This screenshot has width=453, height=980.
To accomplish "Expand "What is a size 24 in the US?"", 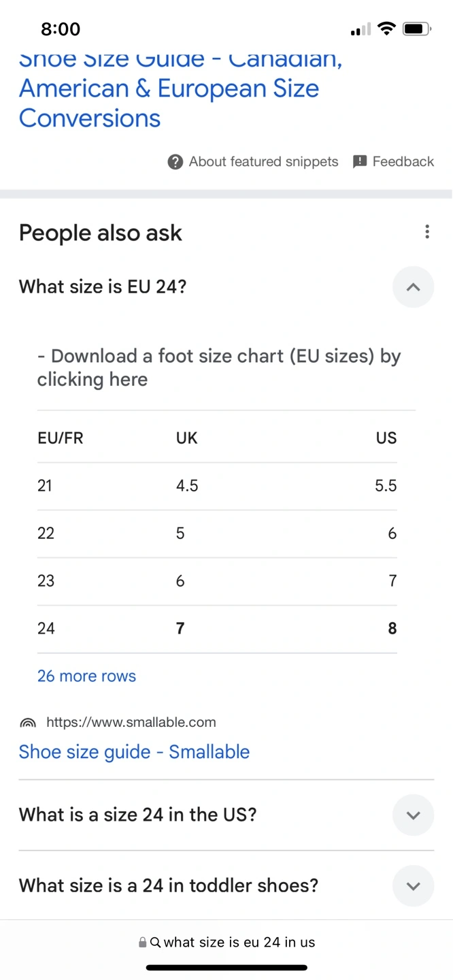I will (x=413, y=815).
